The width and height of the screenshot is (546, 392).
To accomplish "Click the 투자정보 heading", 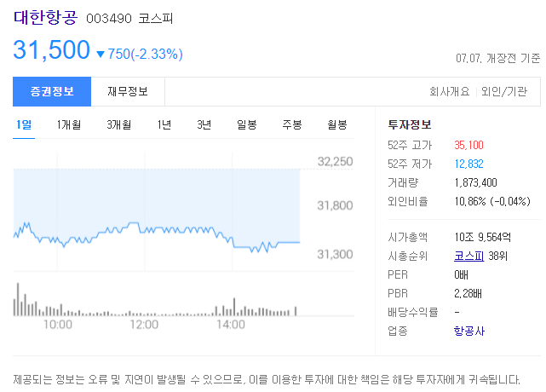I will tap(410, 124).
